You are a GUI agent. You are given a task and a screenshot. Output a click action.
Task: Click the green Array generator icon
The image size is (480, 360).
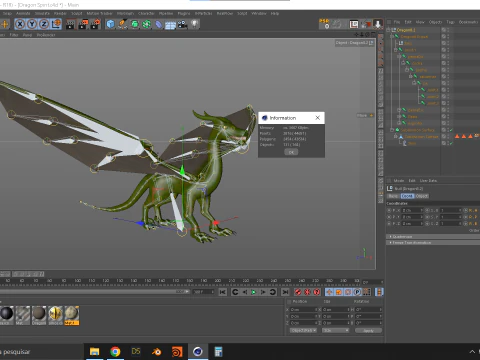tap(147, 24)
